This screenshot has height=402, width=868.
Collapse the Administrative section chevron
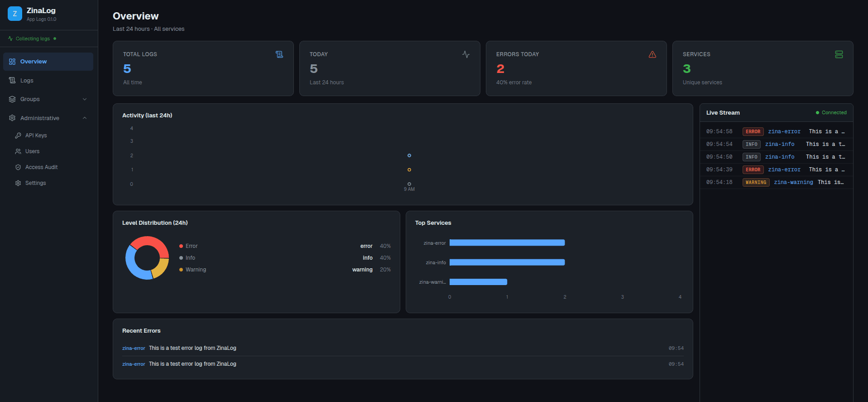85,118
